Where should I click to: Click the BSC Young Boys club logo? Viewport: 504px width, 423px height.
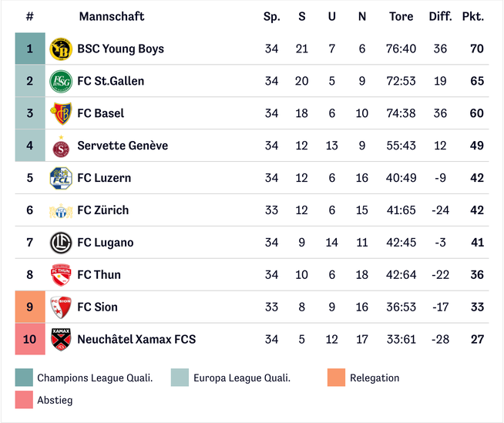pos(60,49)
